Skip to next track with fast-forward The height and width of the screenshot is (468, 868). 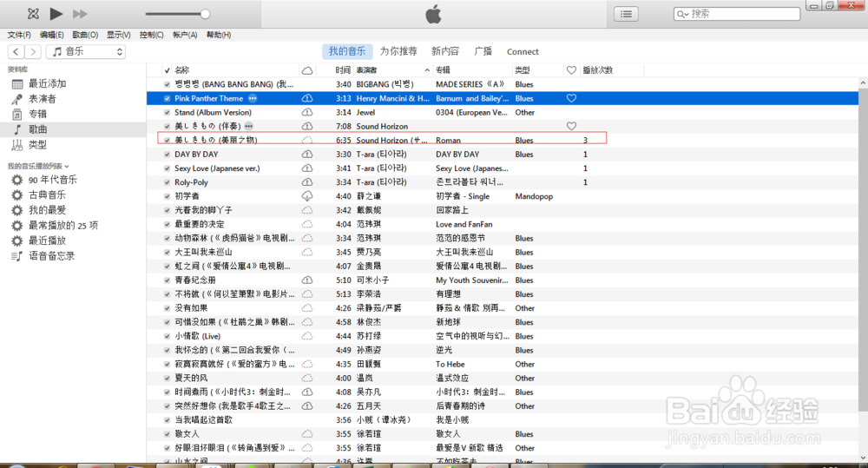coord(80,14)
